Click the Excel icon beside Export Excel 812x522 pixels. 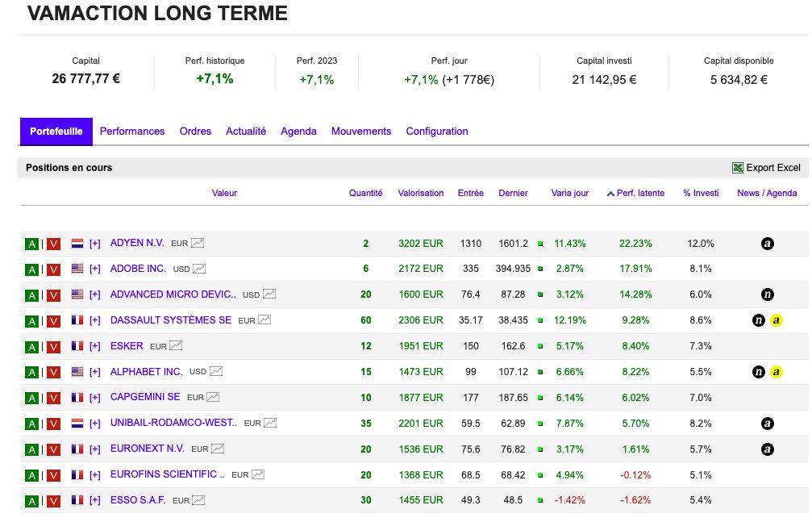(x=738, y=168)
